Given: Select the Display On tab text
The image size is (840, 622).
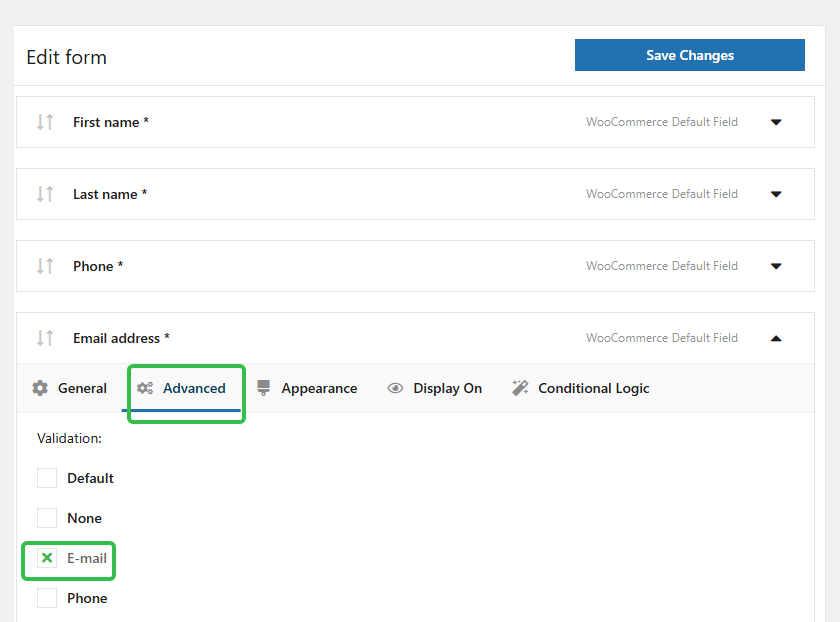Looking at the screenshot, I should [x=447, y=388].
